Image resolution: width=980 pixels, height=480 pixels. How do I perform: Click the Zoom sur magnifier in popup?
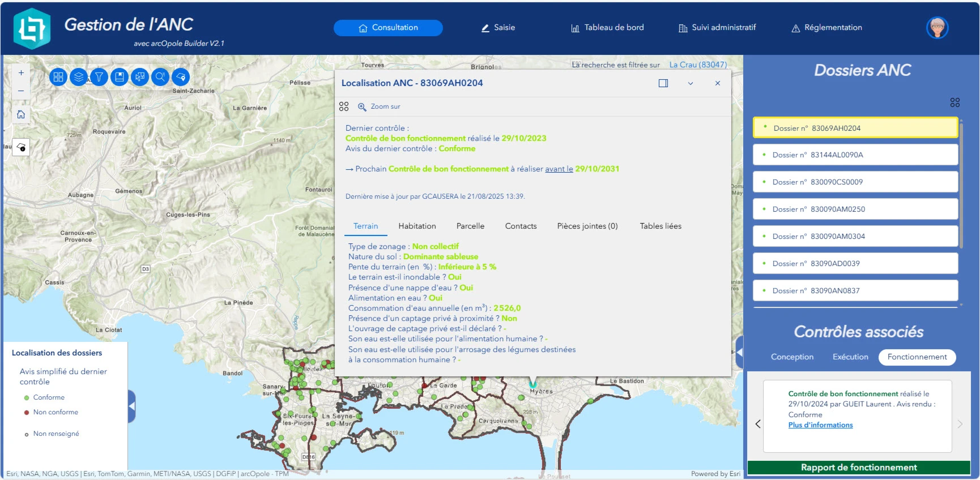(x=362, y=106)
